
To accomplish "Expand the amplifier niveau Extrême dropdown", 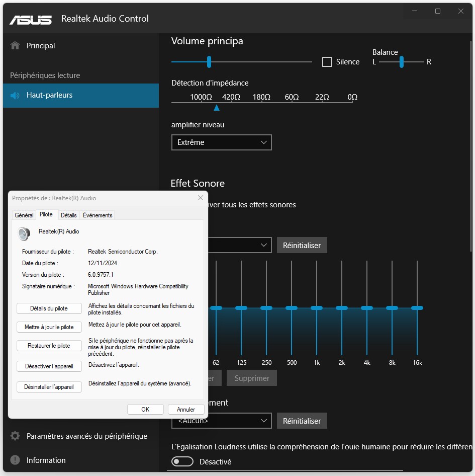I will click(221, 142).
